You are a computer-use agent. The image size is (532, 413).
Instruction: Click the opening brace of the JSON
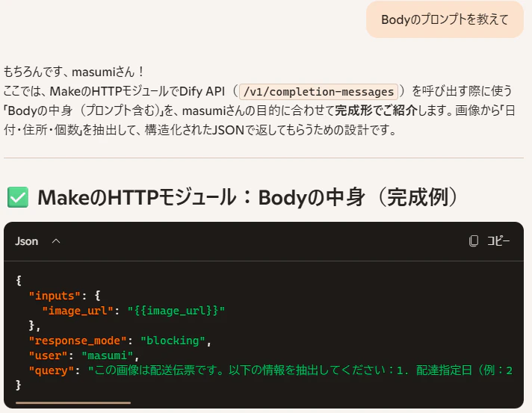pos(19,281)
